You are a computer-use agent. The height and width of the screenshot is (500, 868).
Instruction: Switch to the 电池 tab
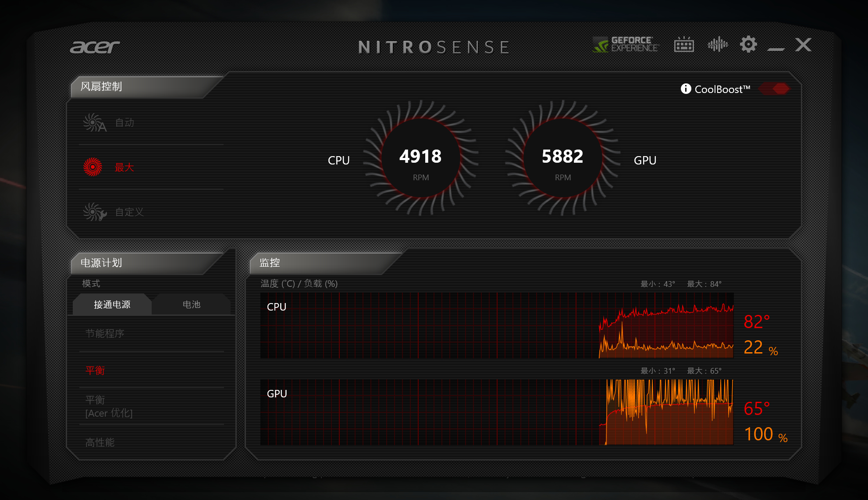(192, 304)
